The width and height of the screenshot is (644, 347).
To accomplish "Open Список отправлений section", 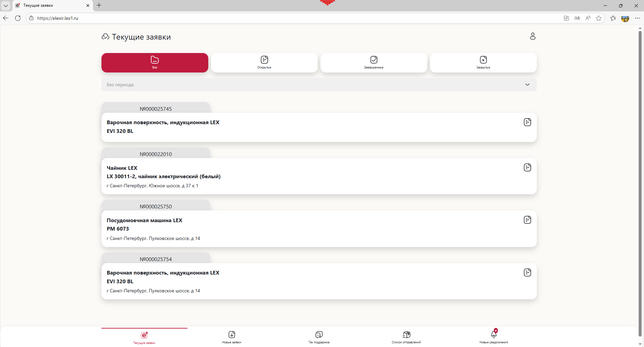I will pos(406,337).
